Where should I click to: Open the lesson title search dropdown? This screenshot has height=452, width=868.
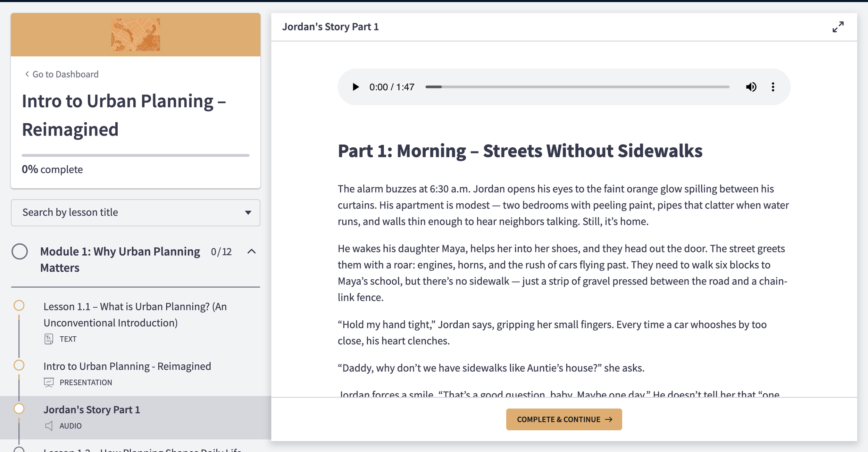[135, 213]
